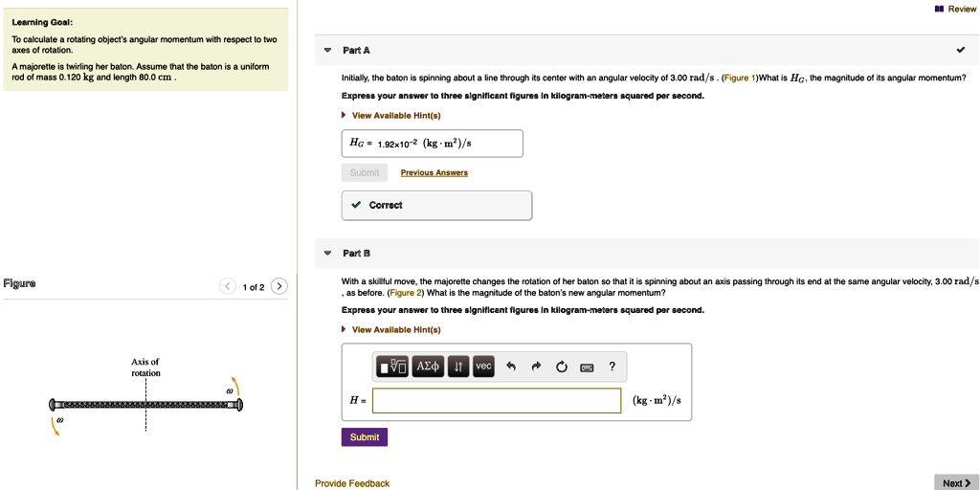The height and width of the screenshot is (490, 980).
Task: Click the H answer input field
Action: (x=497, y=401)
